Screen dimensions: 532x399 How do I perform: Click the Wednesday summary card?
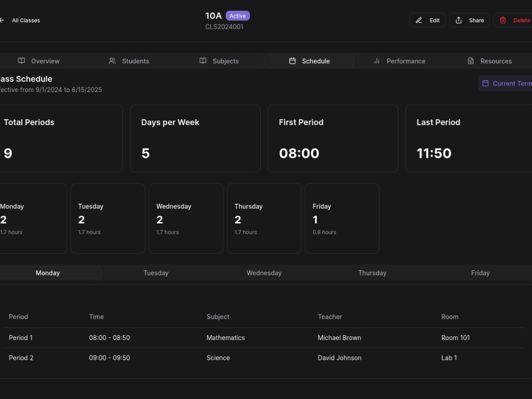tap(186, 219)
